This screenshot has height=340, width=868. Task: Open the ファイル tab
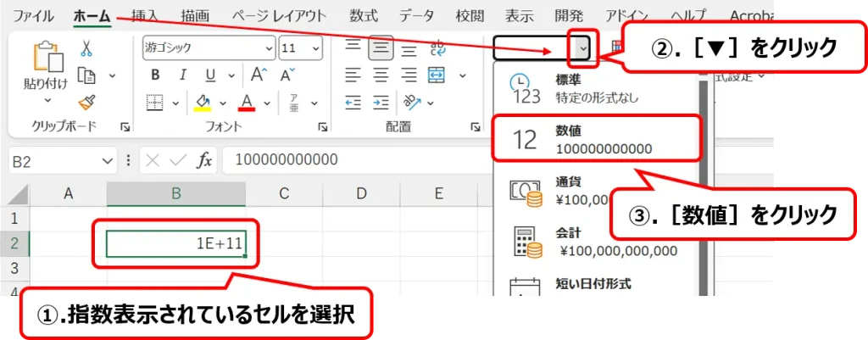[x=33, y=15]
